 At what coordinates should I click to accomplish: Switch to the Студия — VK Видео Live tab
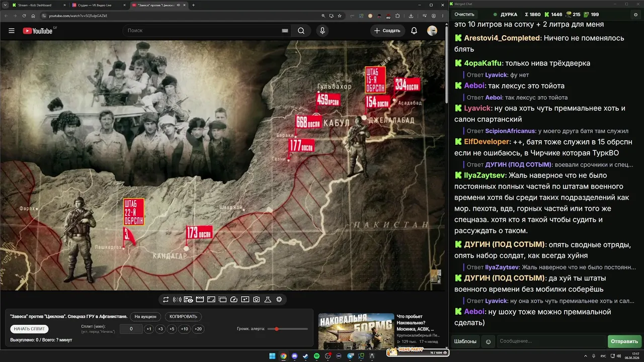pos(98,5)
